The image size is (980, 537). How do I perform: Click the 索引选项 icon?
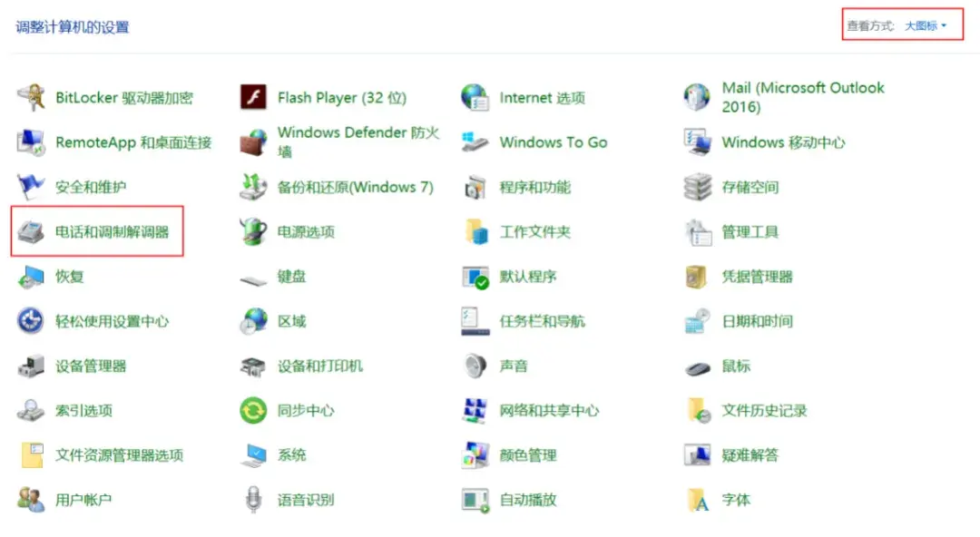(31, 411)
